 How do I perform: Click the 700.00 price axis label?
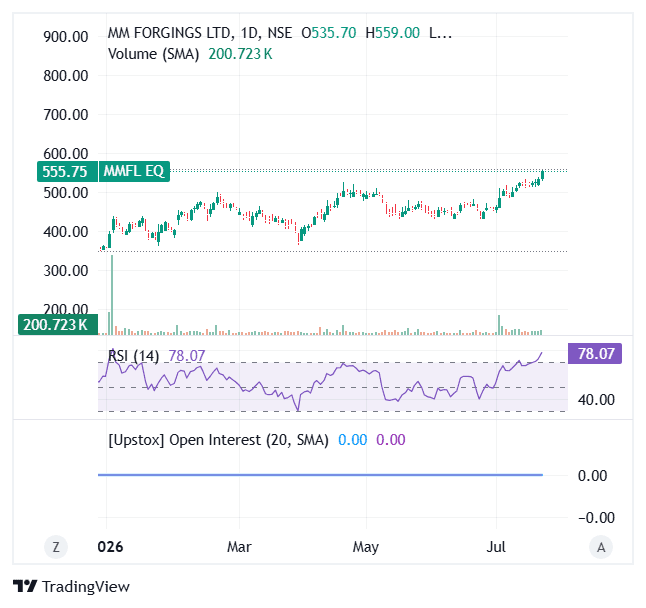click(x=66, y=115)
